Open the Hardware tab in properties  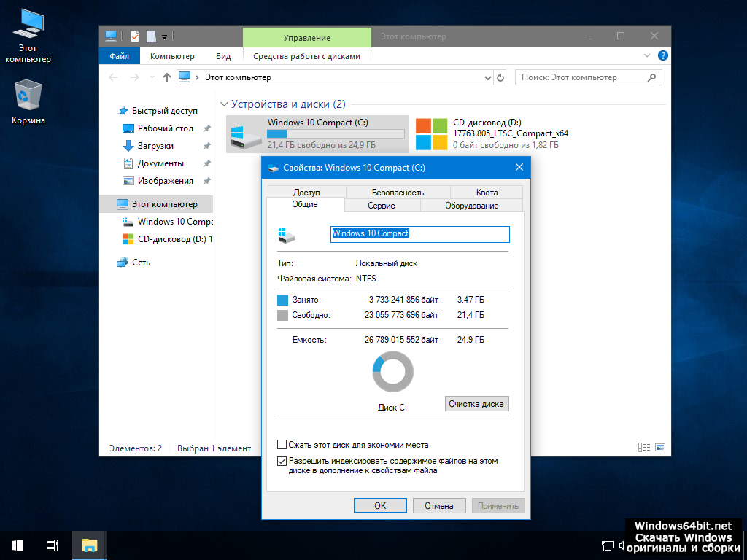(x=471, y=206)
